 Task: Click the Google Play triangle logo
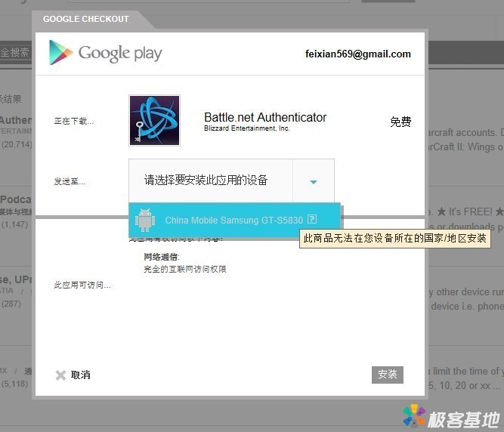pyautogui.click(x=60, y=53)
